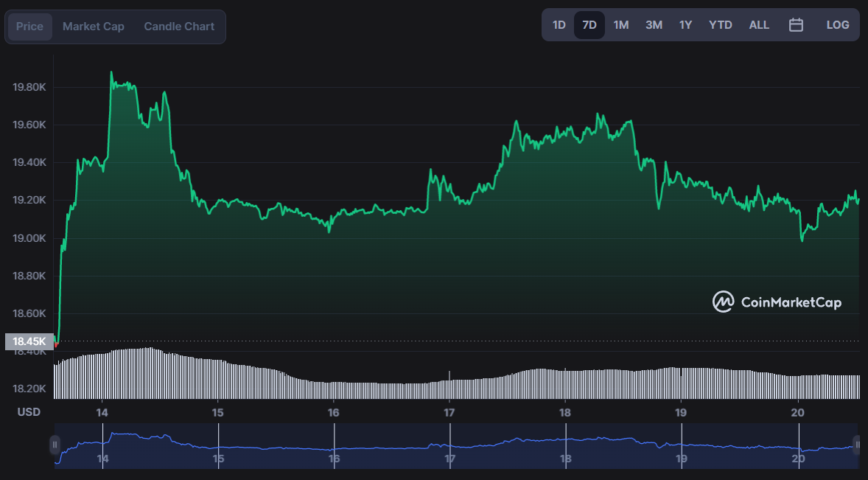Open the Candle Chart view
This screenshot has height=480, width=868.
[x=179, y=27]
